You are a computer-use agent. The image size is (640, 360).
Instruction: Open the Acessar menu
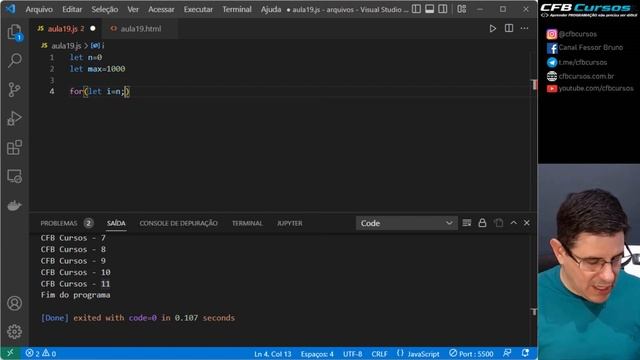(x=161, y=9)
